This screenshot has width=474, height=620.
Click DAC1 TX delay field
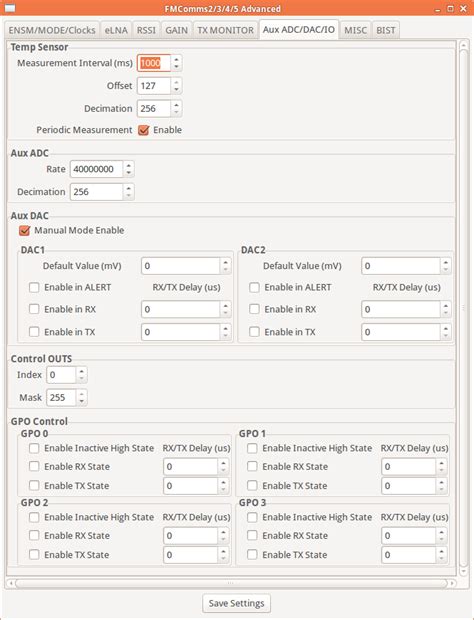click(180, 332)
